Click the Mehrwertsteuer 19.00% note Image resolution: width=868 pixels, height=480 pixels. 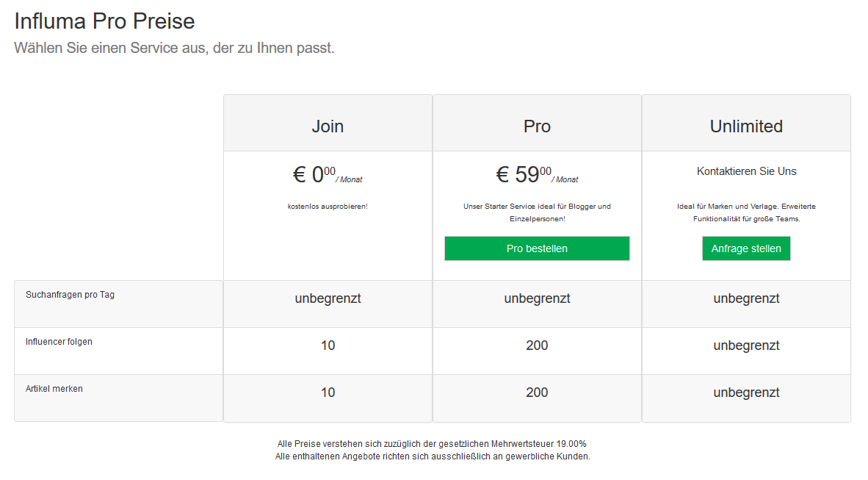click(x=432, y=444)
